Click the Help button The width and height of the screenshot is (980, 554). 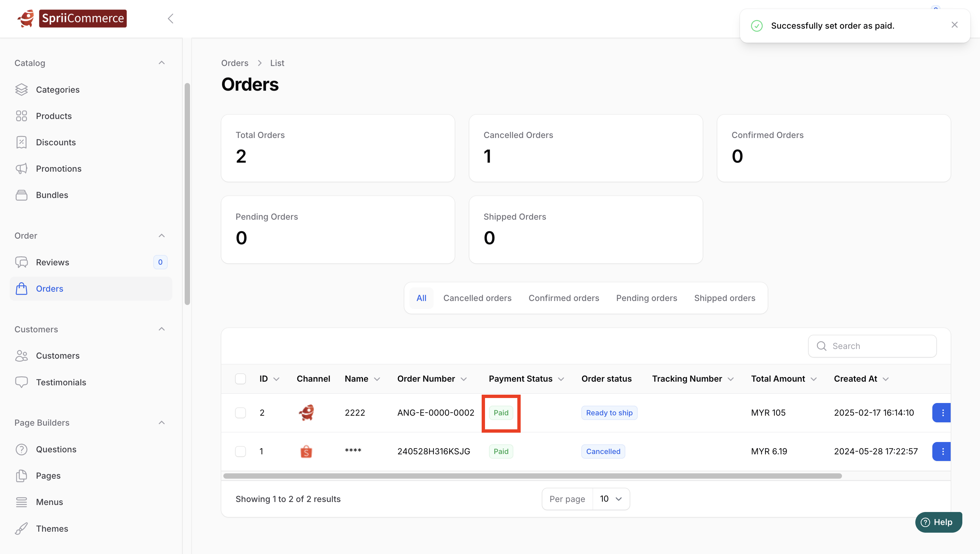tap(938, 522)
